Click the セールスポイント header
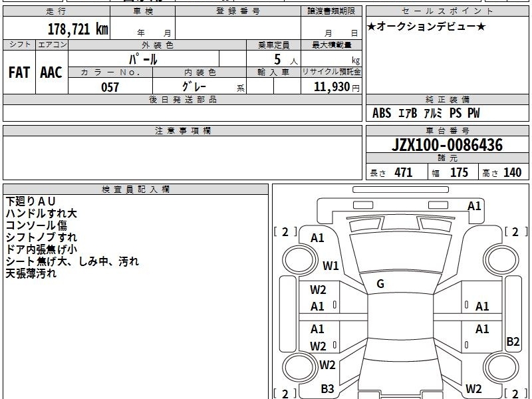 click(448, 11)
